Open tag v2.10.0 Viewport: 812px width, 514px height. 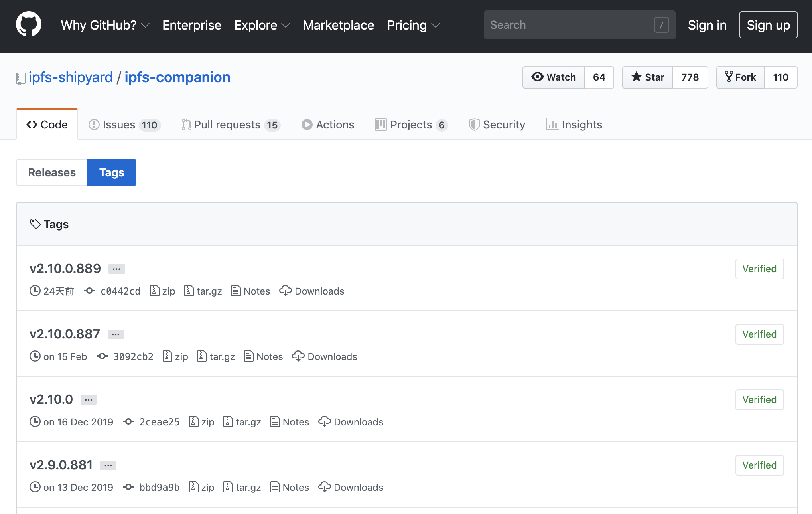tap(51, 399)
